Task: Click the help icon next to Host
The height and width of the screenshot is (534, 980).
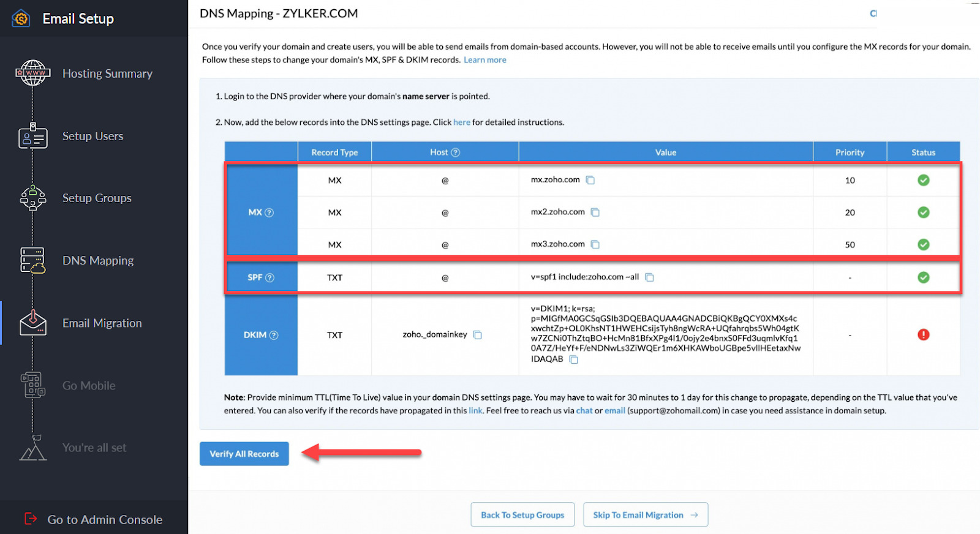Action: (x=456, y=152)
